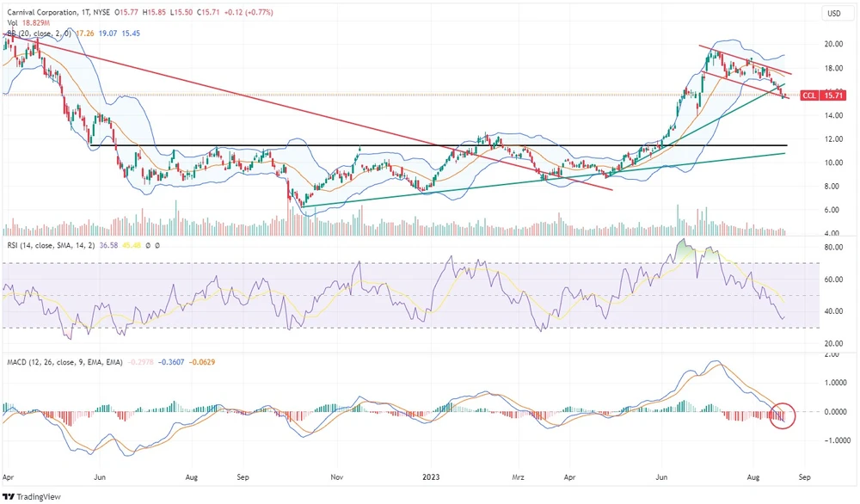Click the 80.00 level on RSI scale
The width and height of the screenshot is (860, 504).
pyautogui.click(x=833, y=247)
